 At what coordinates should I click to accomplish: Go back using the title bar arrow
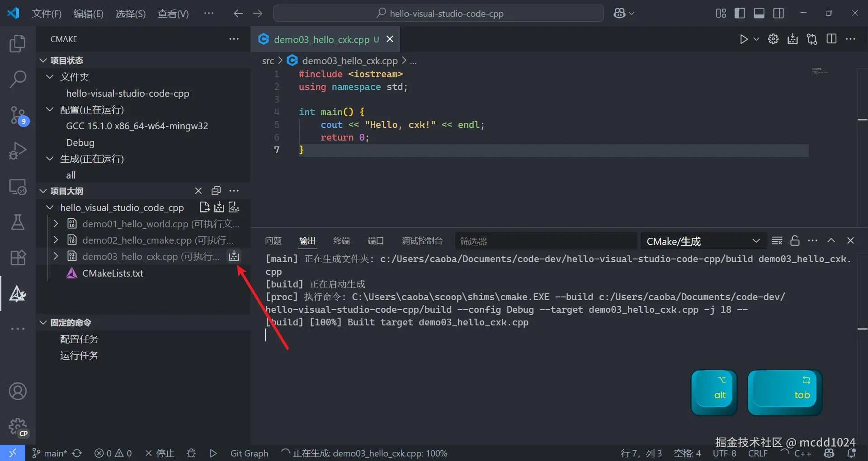click(238, 14)
